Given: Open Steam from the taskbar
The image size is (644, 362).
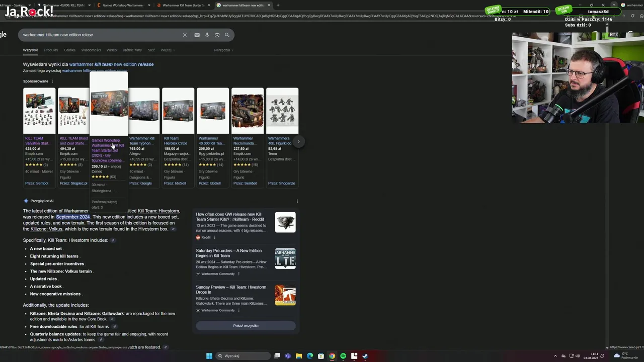Looking at the screenshot, I should (365, 356).
